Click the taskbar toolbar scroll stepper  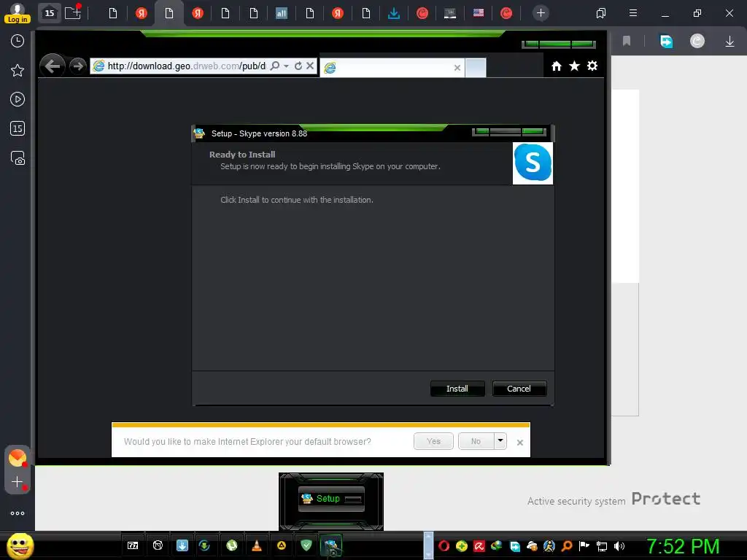428,545
